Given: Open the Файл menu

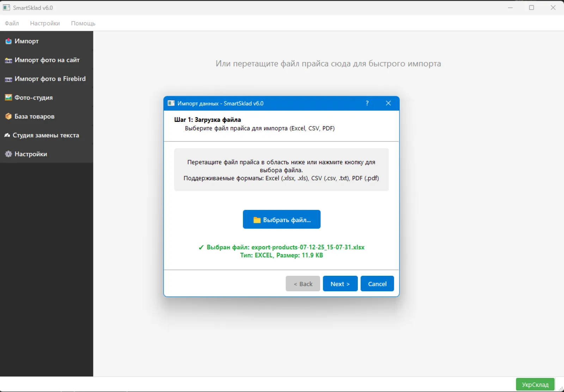Looking at the screenshot, I should coord(12,23).
